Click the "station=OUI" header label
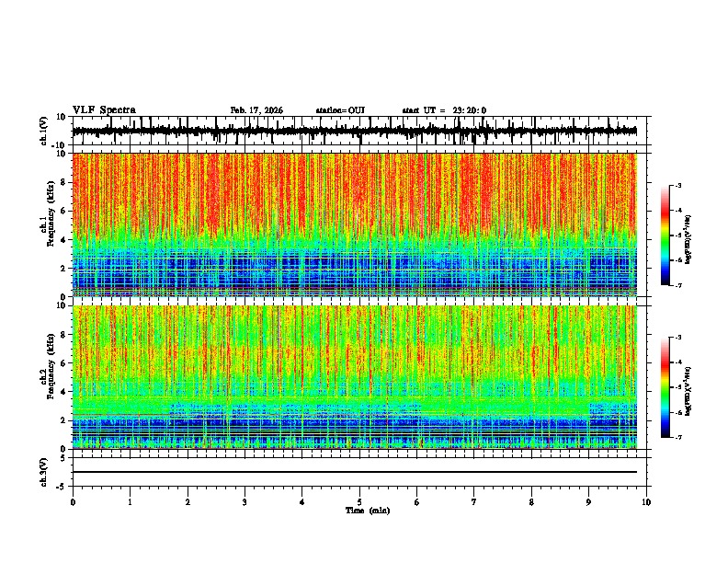The height and width of the screenshot is (563, 728). [x=340, y=110]
